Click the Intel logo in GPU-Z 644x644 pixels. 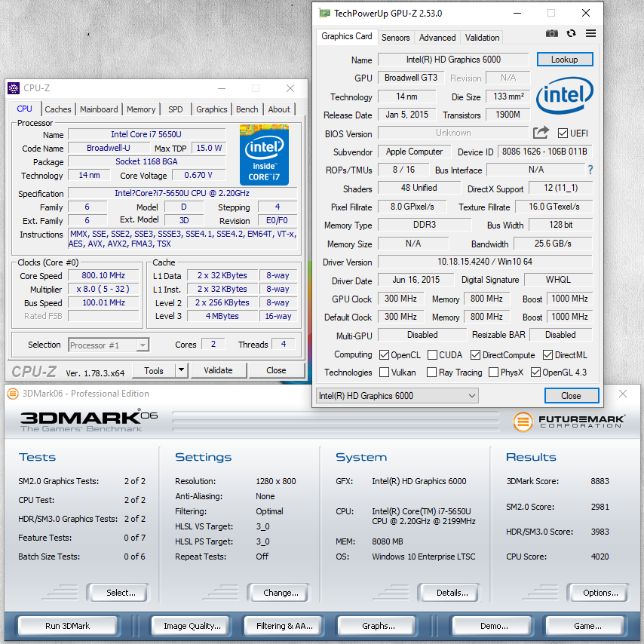565,95
